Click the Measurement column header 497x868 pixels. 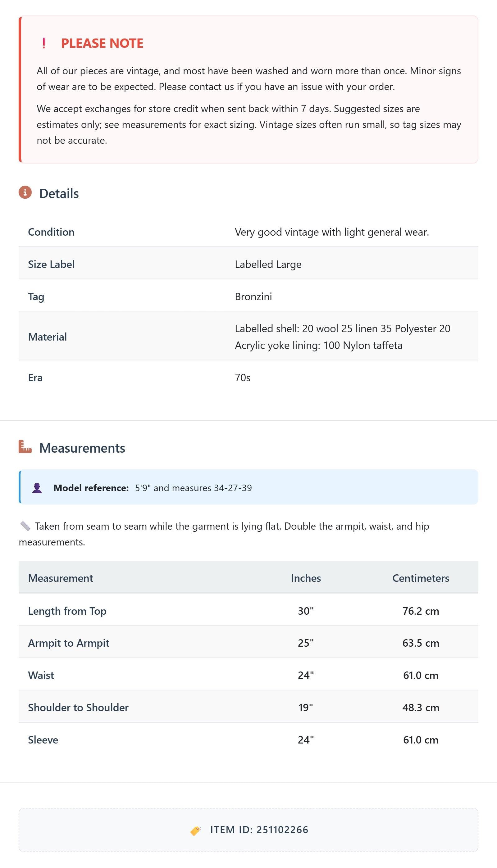click(x=61, y=578)
